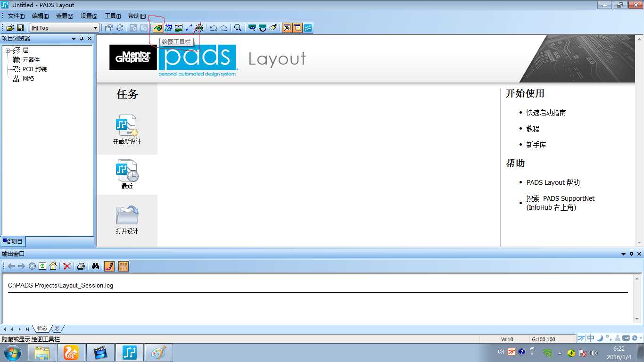
Task: Click the Dimensioning toolbar icon
Action: pos(179,28)
